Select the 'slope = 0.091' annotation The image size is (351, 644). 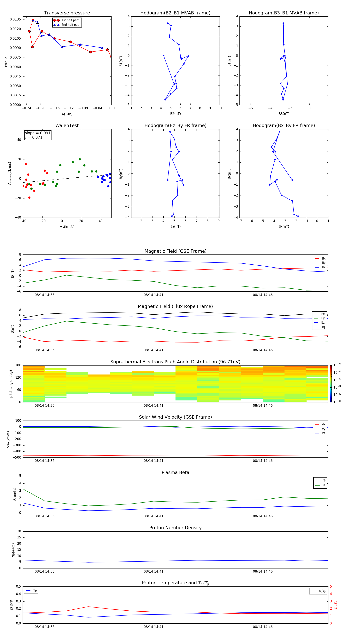[37, 133]
